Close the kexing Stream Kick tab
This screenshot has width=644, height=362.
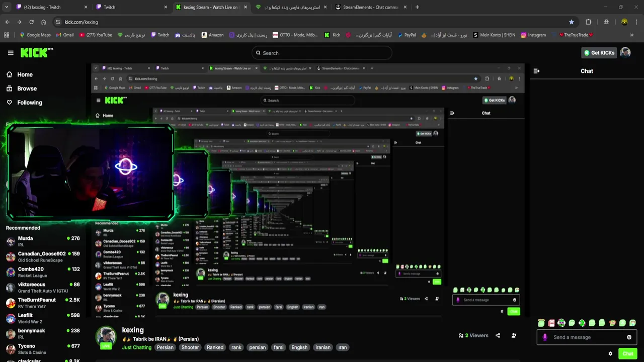tap(246, 7)
